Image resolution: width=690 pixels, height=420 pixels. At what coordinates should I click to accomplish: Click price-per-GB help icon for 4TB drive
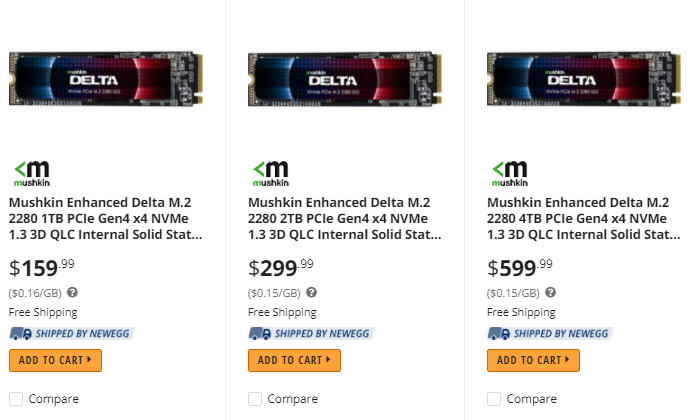(x=551, y=293)
